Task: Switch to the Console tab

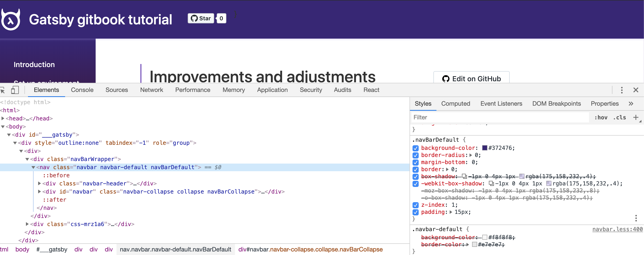Action: pos(82,90)
